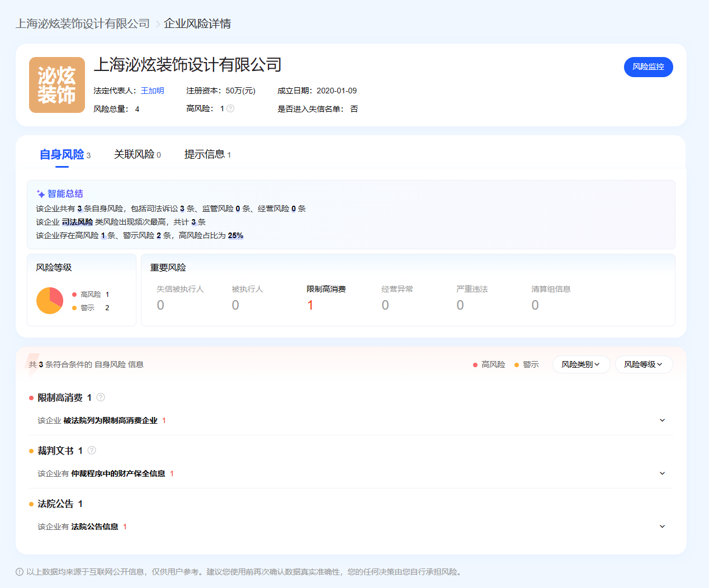This screenshot has height=588, width=709.
Task: Open the 风险等级 dropdown filter
Action: pos(644,364)
